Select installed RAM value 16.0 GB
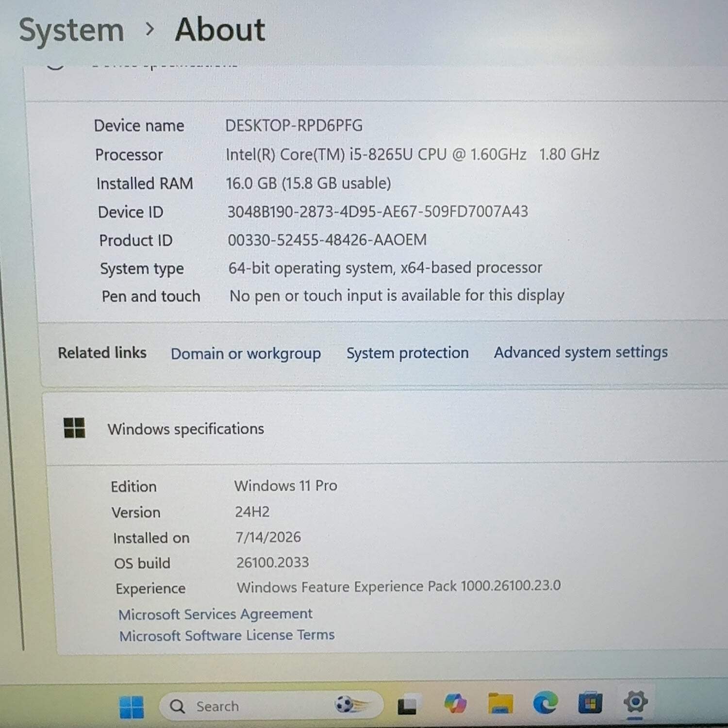The image size is (728, 728). [x=308, y=183]
